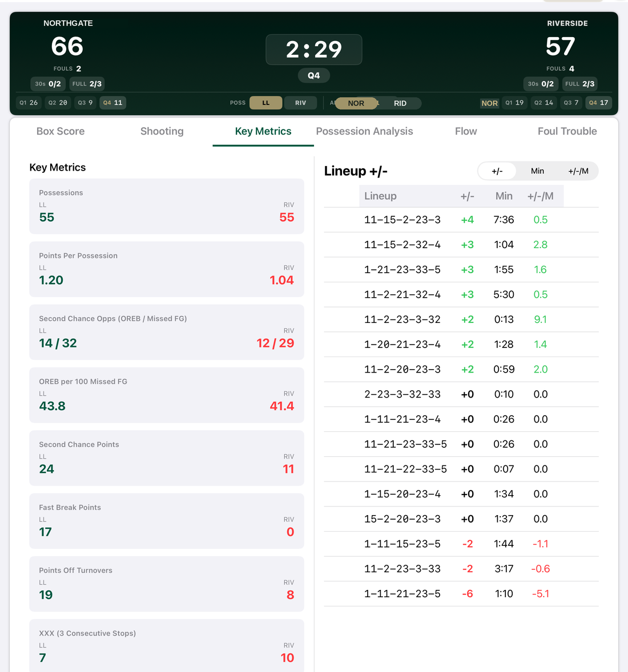Click the Points Per Possession card

click(x=167, y=269)
